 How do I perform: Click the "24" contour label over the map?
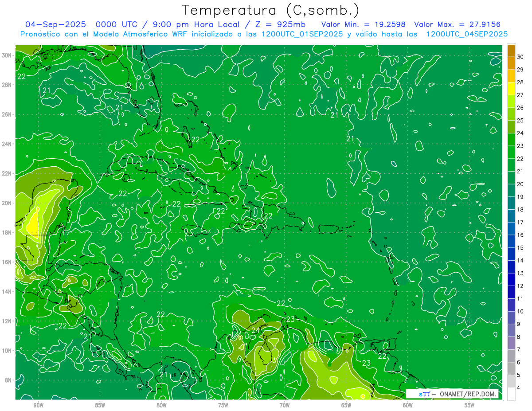tap(256, 330)
